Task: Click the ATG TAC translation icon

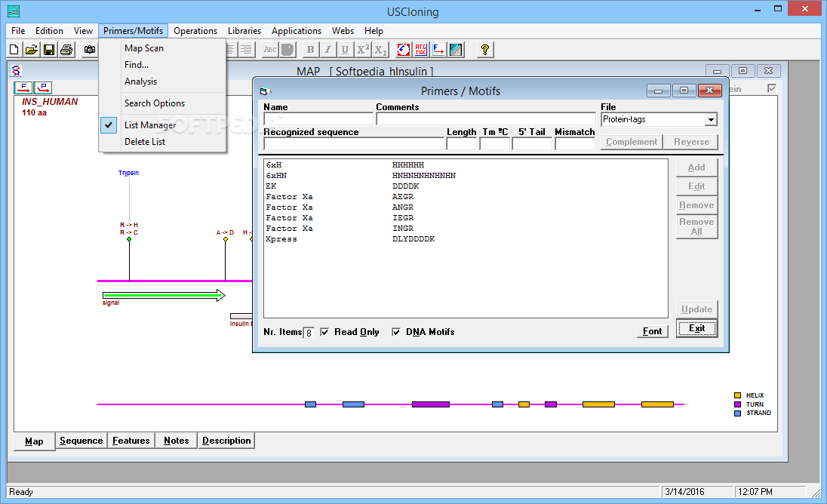Action: [x=421, y=50]
